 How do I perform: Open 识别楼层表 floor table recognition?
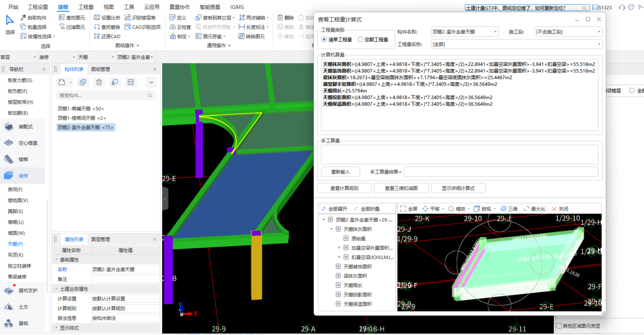[140, 17]
